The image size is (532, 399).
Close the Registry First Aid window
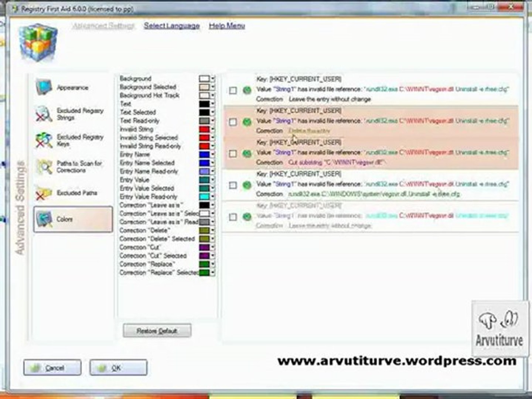tap(511, 7)
